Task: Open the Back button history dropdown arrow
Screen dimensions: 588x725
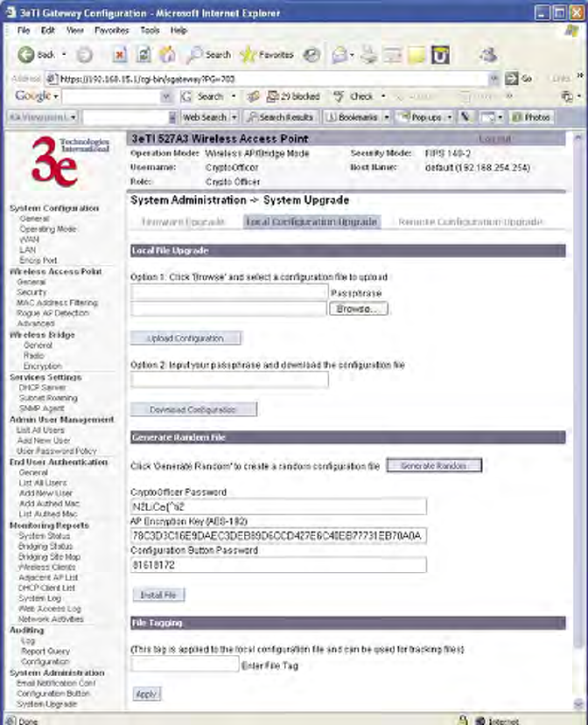Action: (64, 54)
